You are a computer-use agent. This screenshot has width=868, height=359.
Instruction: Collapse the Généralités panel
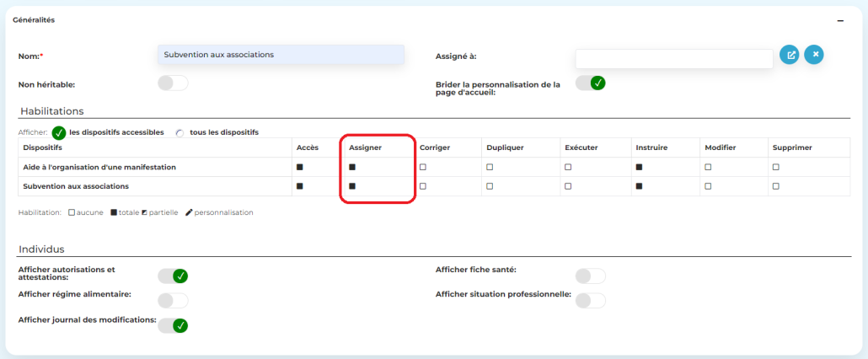pos(839,20)
